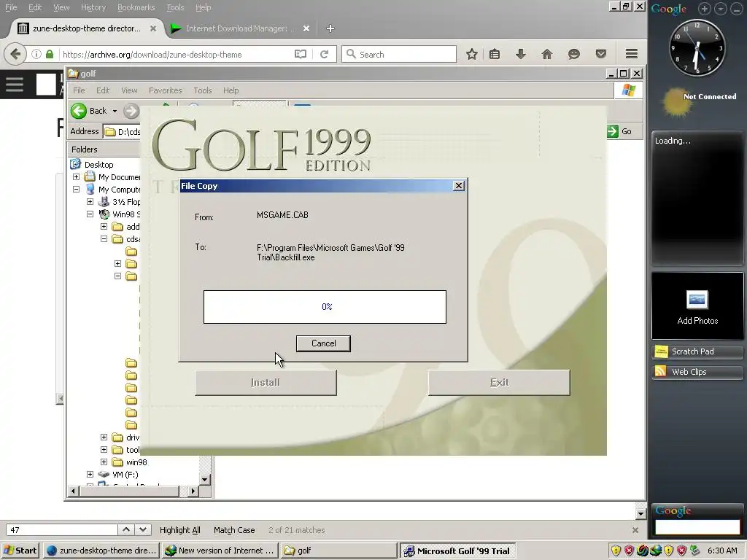Screen dimensions: 747x560
Task: Click the Firefox Search box
Action: pyautogui.click(x=399, y=54)
